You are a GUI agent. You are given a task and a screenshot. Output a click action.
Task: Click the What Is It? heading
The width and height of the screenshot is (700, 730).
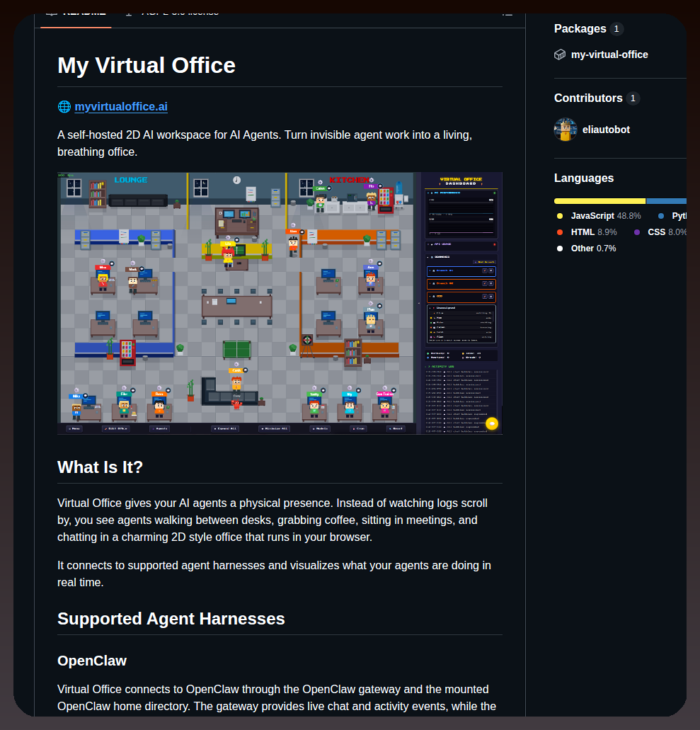click(x=100, y=467)
